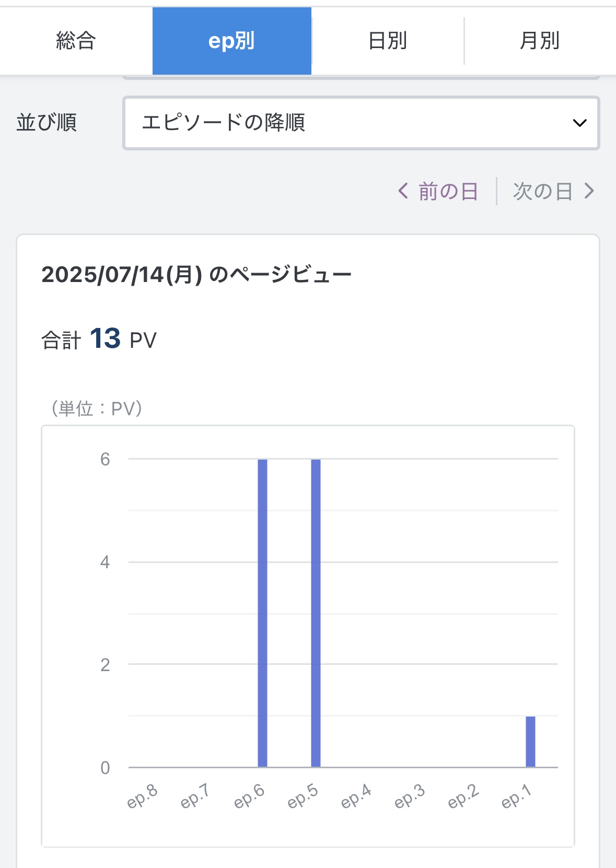Click the ep.2 axis label
The height and width of the screenshot is (868, 616).
pos(463,796)
